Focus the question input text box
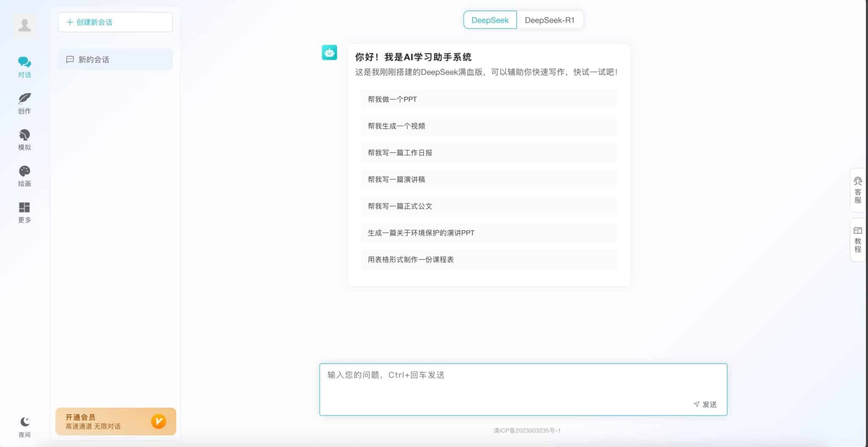Viewport: 868px width, 447px height. [x=523, y=389]
